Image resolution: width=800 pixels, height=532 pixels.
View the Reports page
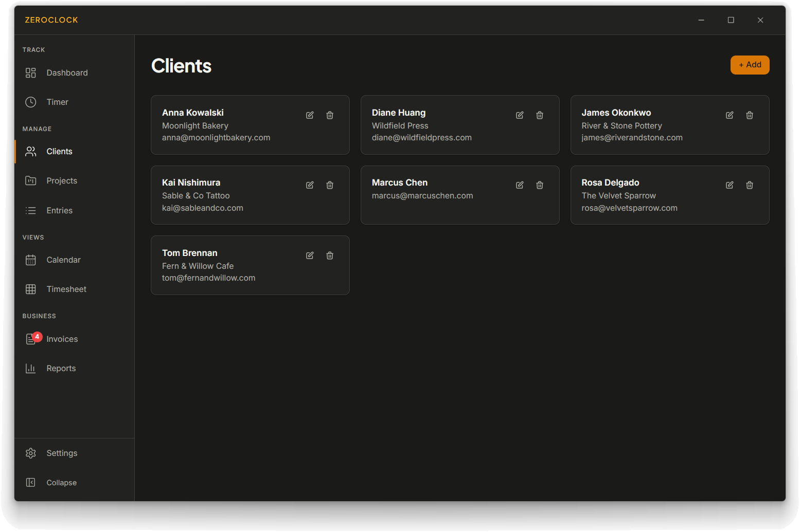[61, 369]
